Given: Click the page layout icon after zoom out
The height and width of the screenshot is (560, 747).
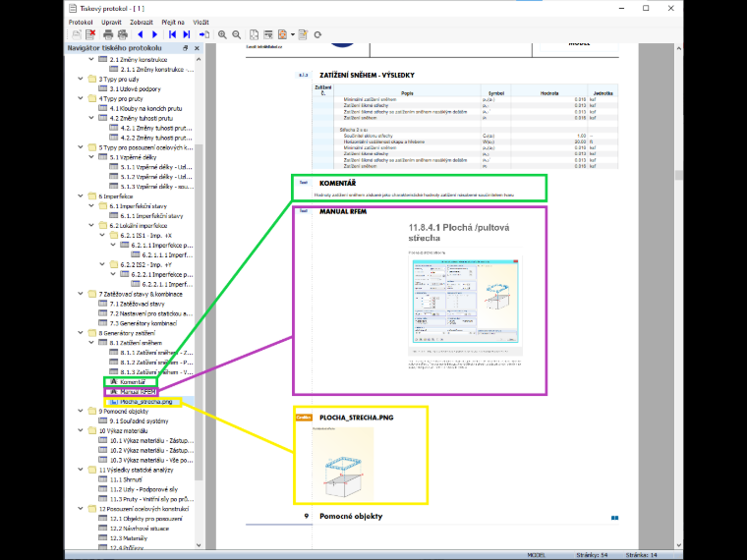Looking at the screenshot, I should pyautogui.click(x=254, y=34).
